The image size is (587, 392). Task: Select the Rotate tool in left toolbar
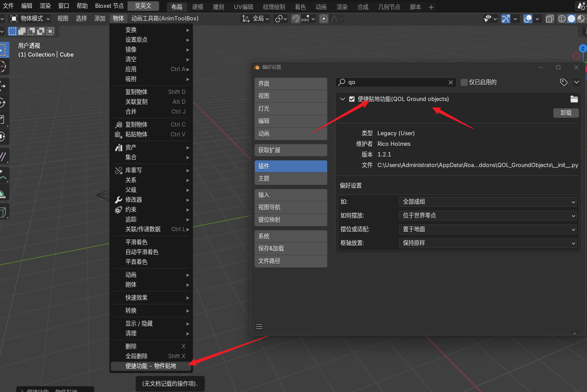click(x=3, y=103)
